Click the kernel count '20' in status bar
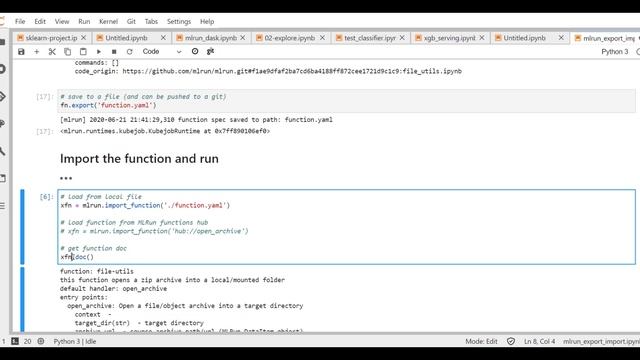The width and height of the screenshot is (640, 360). (27, 341)
